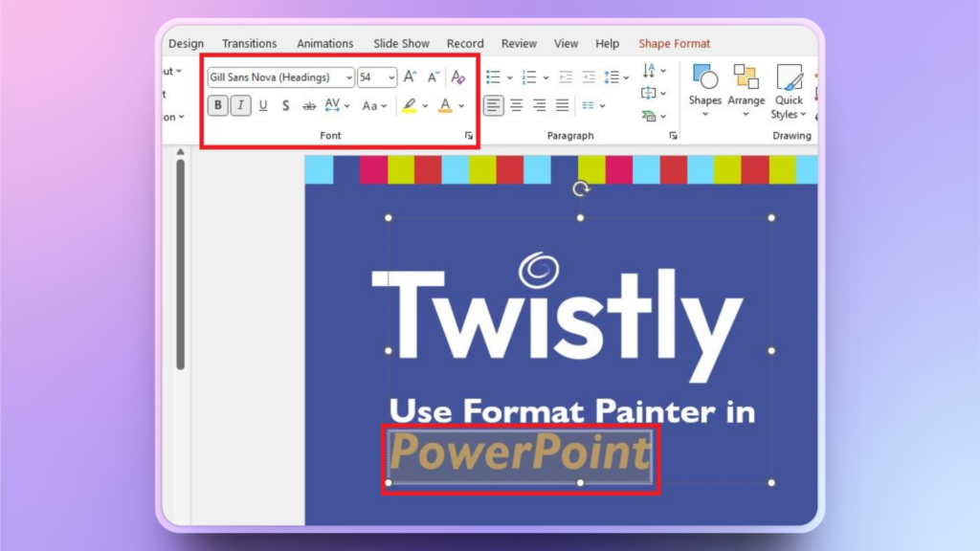Click the Decrease Font Size icon
Viewport: 980px width, 551px height.
coord(434,77)
